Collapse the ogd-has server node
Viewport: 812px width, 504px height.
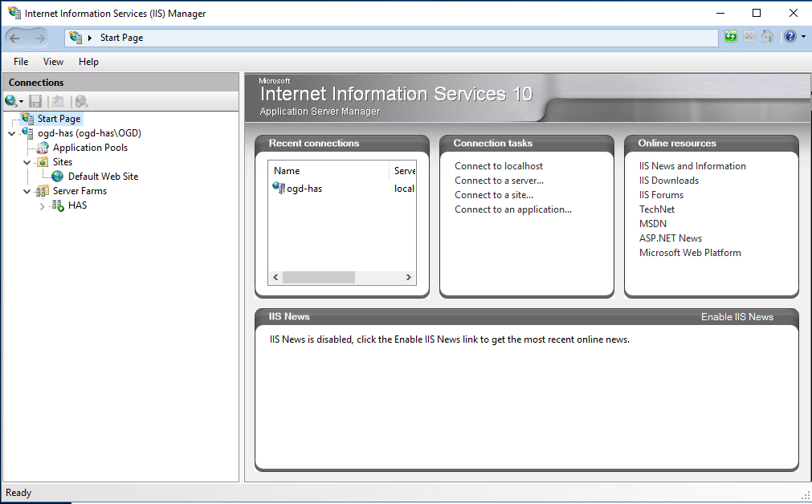[x=10, y=132]
